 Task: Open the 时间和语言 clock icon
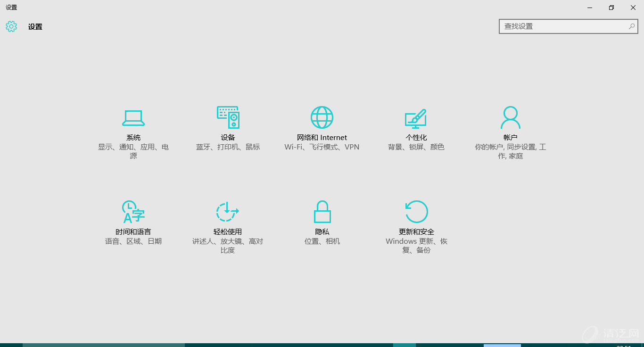pyautogui.click(x=133, y=212)
